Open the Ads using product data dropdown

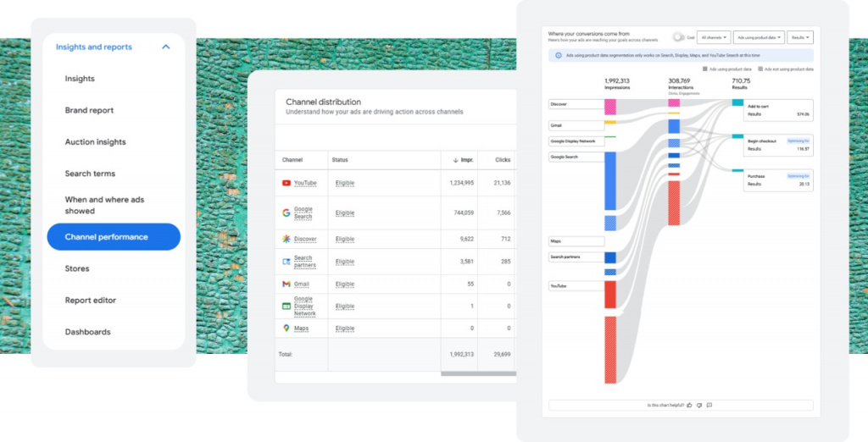(x=759, y=37)
